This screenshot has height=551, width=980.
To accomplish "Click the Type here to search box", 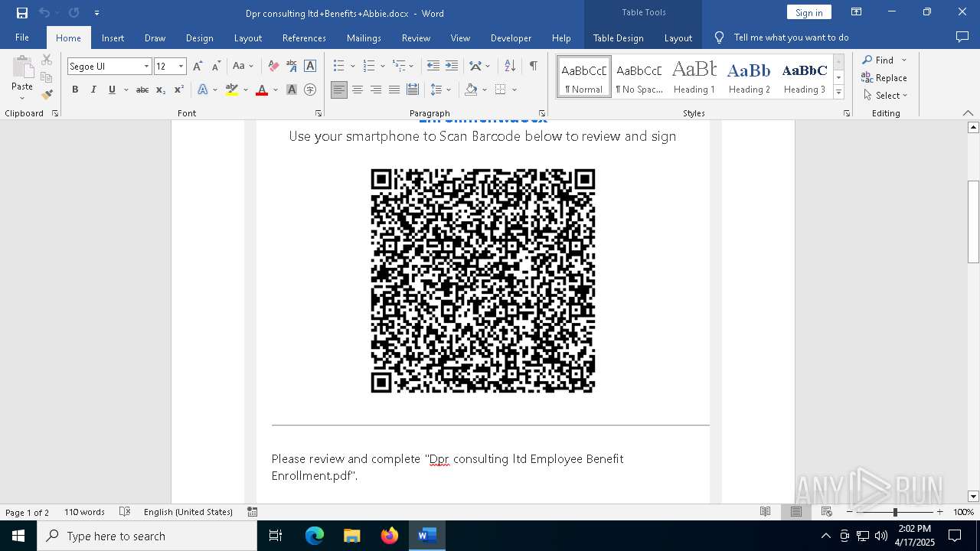I will 147,536.
